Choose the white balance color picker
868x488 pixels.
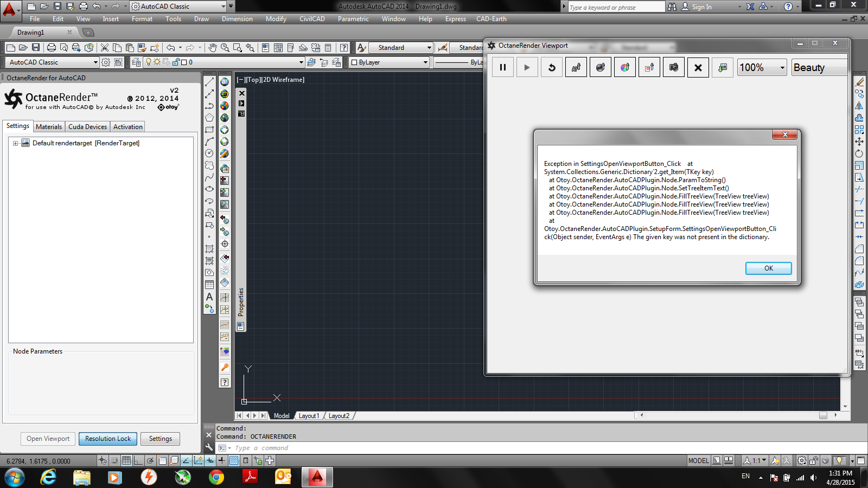[x=625, y=68]
